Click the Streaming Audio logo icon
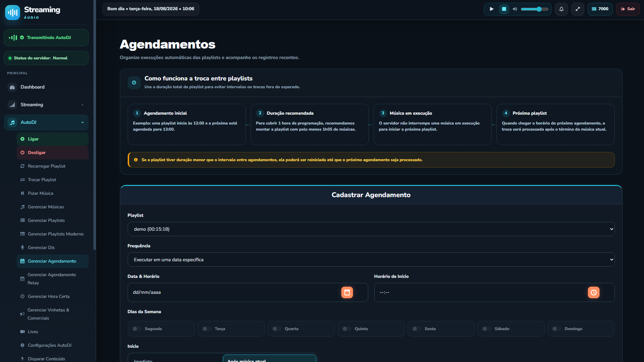The image size is (644, 362). tap(13, 13)
